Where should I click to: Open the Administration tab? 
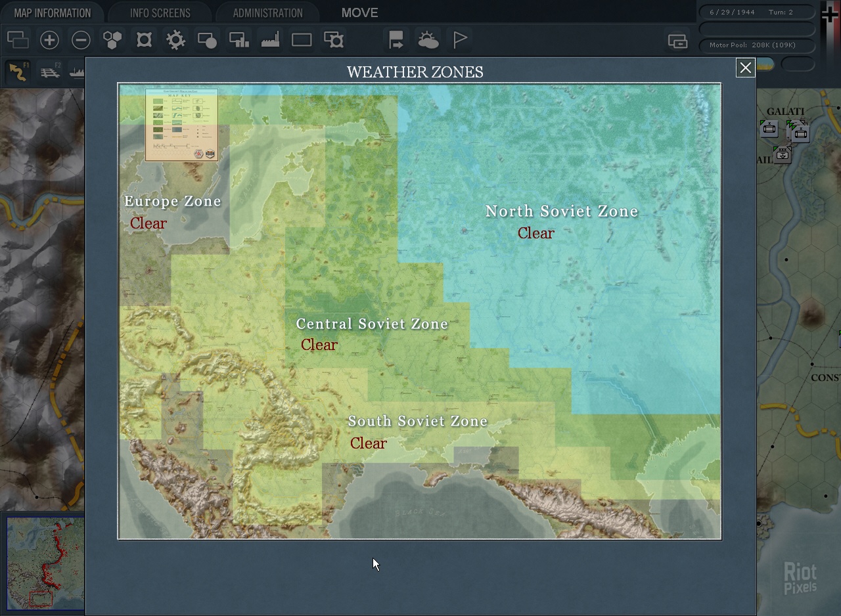click(267, 13)
